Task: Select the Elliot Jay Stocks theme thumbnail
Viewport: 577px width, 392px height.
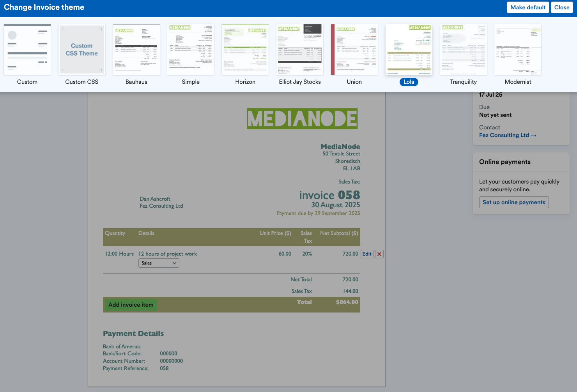Action: tap(300, 49)
